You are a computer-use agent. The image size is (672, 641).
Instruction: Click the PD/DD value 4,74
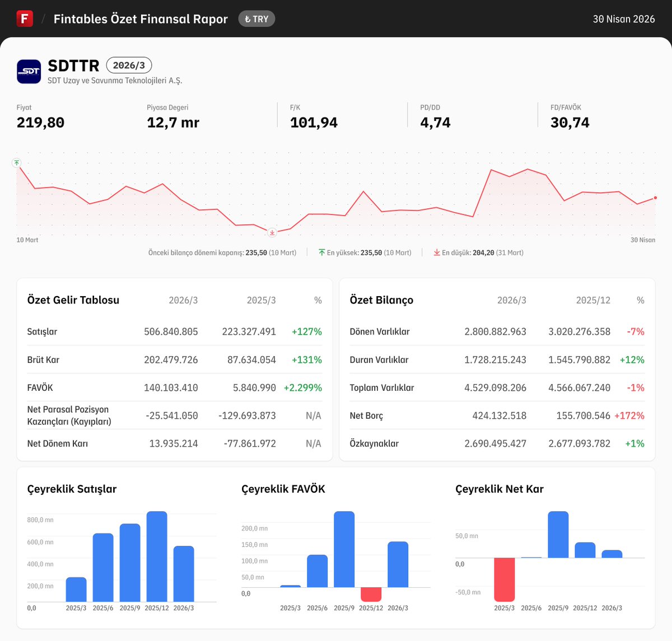pos(435,123)
